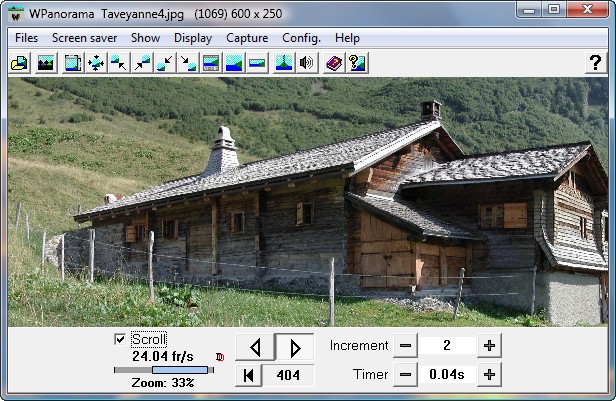This screenshot has height=401, width=616.
Task: Open an image file from the toolbar
Action: click(20, 63)
